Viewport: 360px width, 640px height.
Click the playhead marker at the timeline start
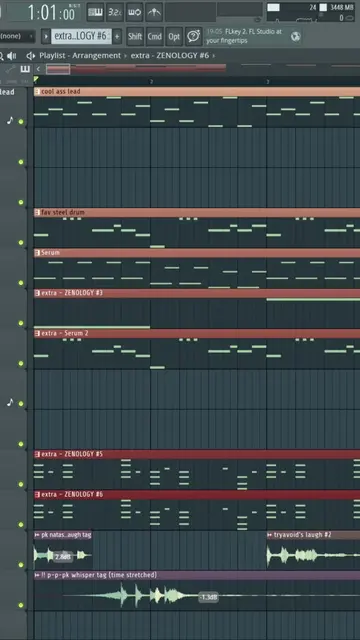36,80
